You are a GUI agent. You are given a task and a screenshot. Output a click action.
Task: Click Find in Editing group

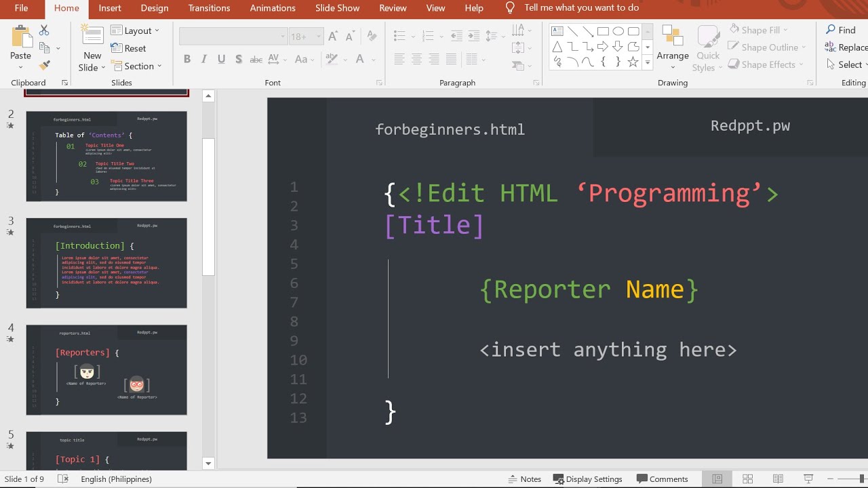[841, 30]
